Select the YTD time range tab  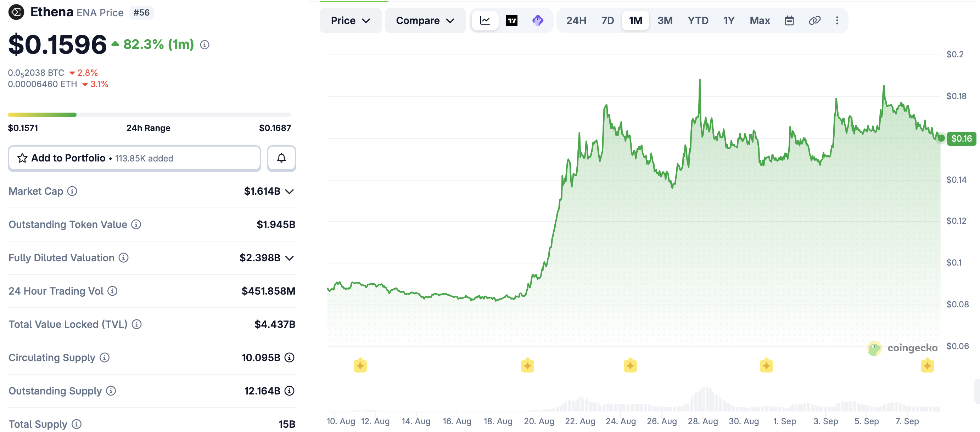click(x=698, y=21)
